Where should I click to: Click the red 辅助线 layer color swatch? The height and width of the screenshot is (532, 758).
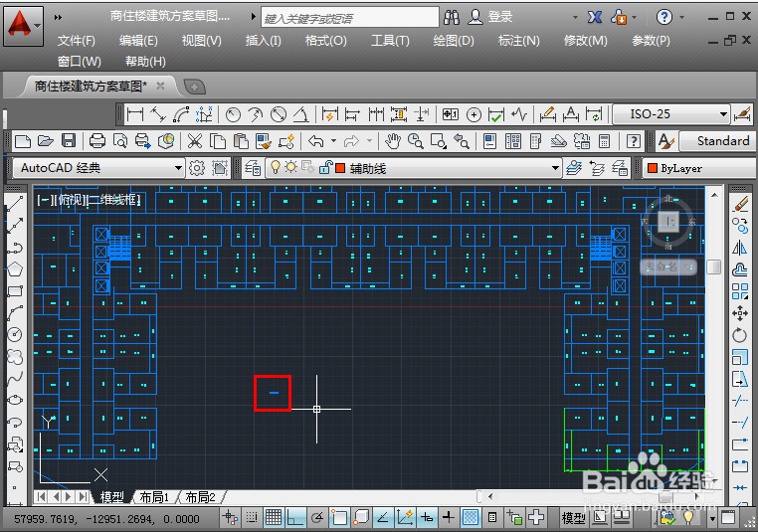[340, 168]
